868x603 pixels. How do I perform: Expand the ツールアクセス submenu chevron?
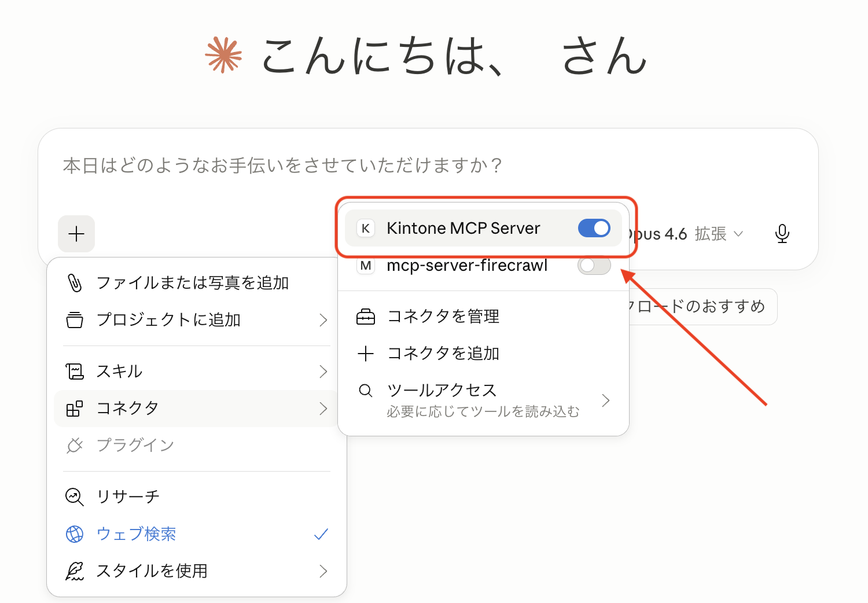[606, 400]
